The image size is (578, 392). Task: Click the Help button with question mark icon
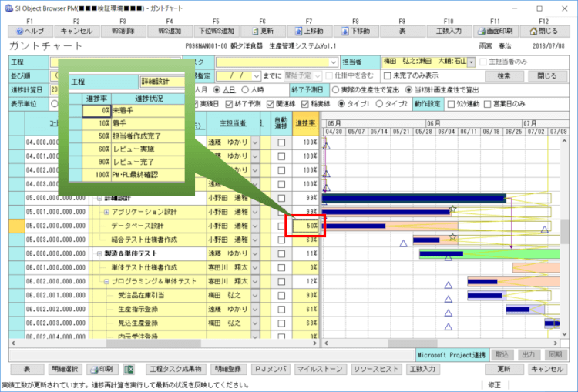(29, 32)
